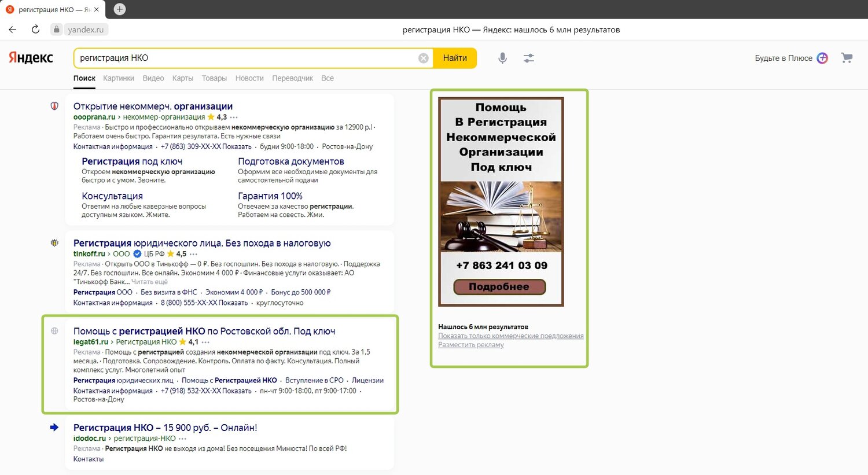
Task: Open the Все services tab
Action: click(328, 78)
